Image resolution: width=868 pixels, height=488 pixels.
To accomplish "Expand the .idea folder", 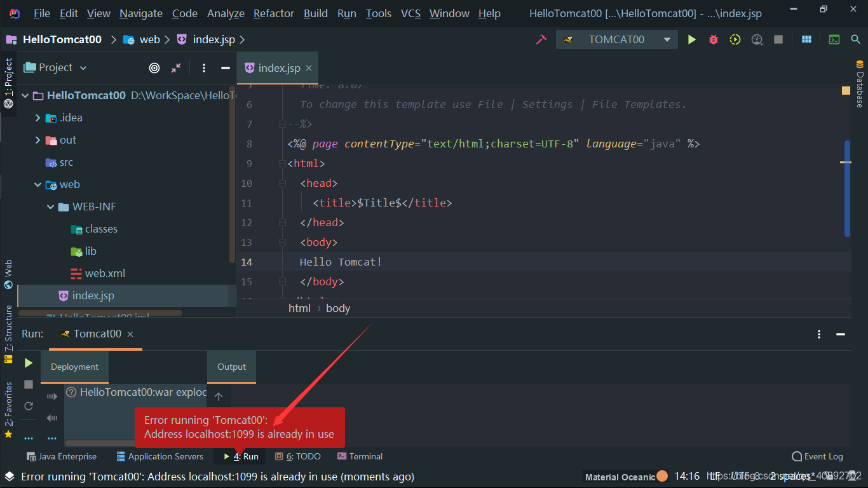I will click(38, 118).
